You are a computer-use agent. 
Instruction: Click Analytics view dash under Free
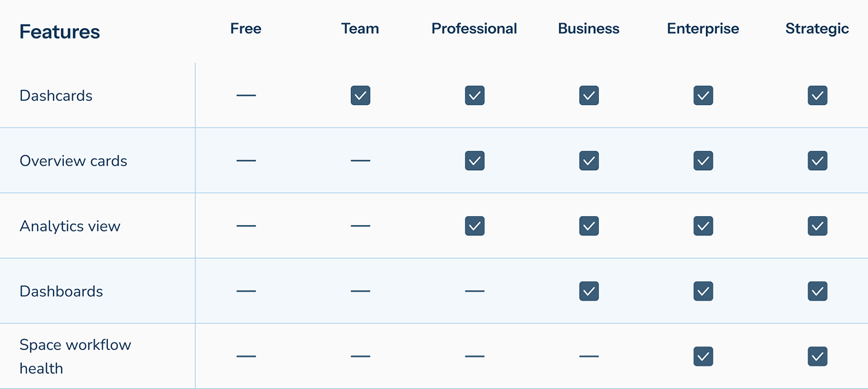pyautogui.click(x=246, y=226)
